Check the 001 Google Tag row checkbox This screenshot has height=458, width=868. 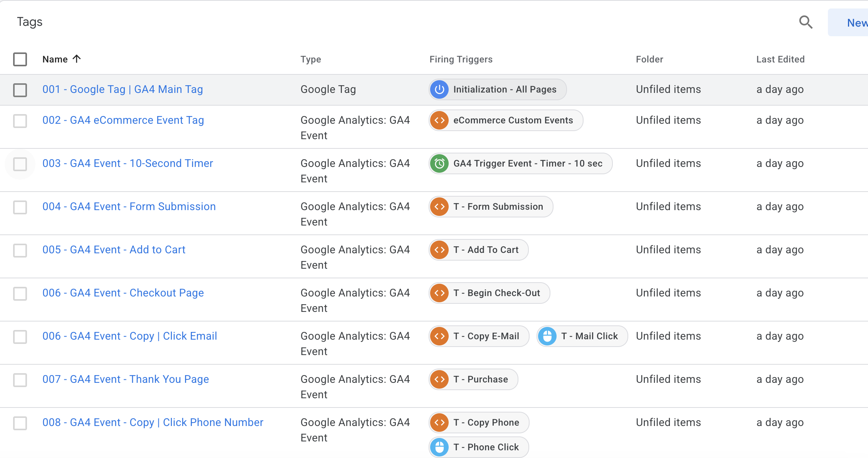pyautogui.click(x=20, y=90)
